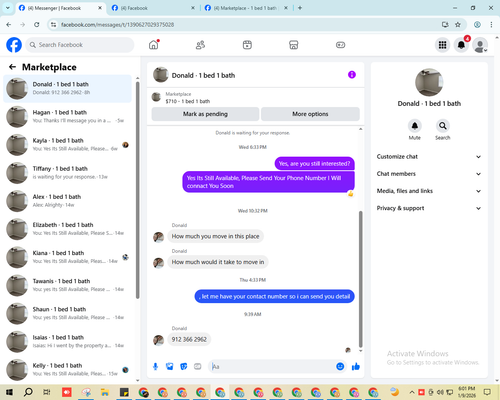Send a voice clip microphone icon

155,367
